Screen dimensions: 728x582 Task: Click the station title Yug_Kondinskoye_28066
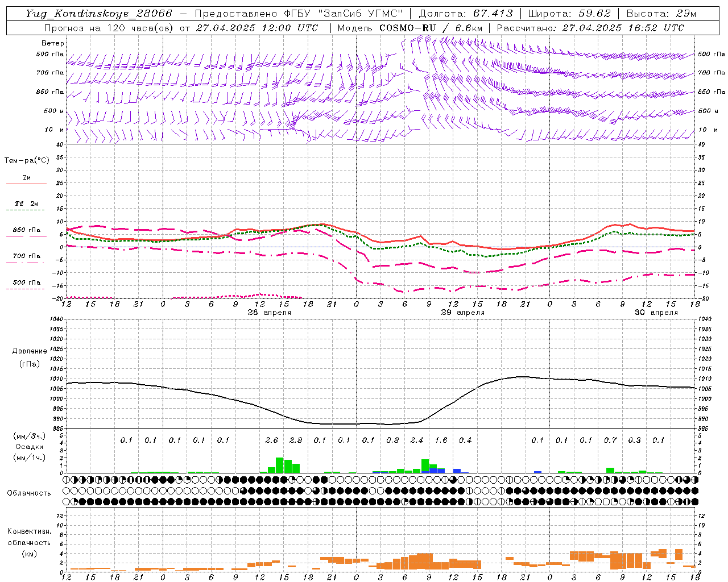[x=99, y=14]
